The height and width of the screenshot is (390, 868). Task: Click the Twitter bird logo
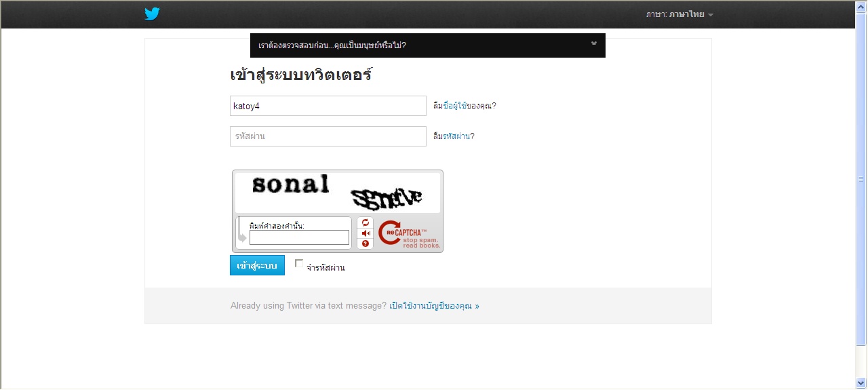tap(152, 14)
